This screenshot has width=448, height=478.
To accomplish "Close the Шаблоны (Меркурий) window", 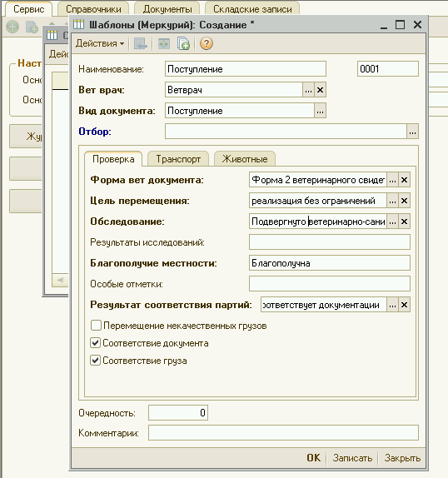I will 417,25.
